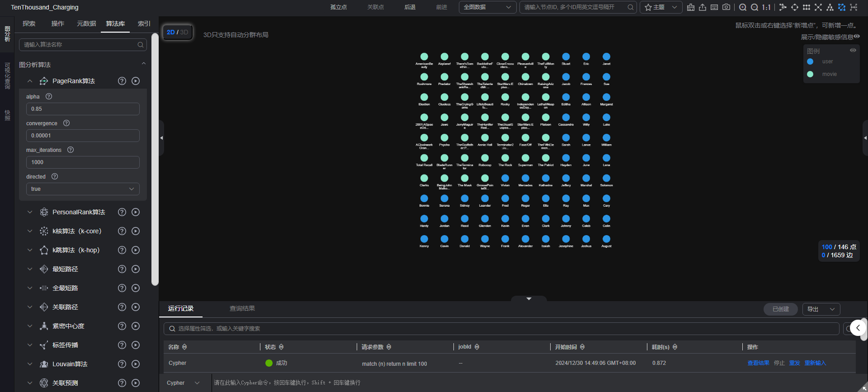Viewport: 868px width, 392px height.
Task: Click the clear canvas broom icon
Action: (691, 7)
